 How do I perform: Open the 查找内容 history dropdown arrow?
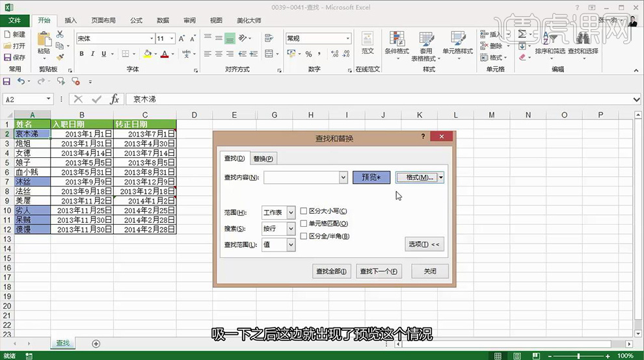[x=343, y=177]
